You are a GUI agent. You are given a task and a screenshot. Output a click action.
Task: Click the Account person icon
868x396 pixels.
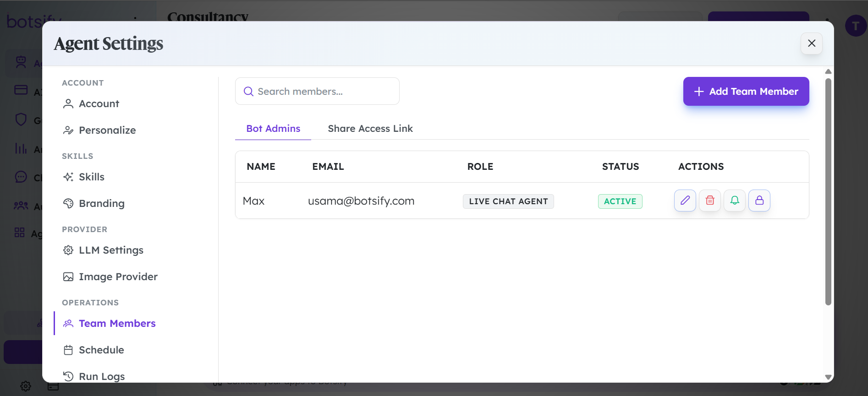[68, 104]
